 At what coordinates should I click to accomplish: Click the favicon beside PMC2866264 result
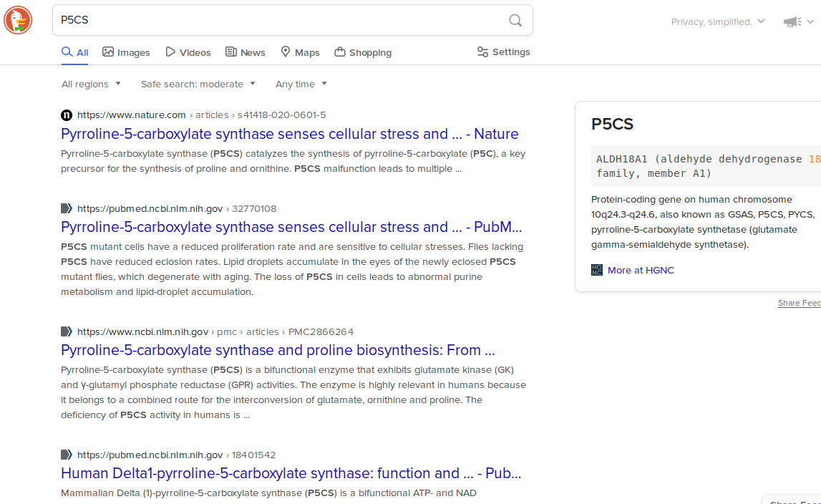click(67, 331)
